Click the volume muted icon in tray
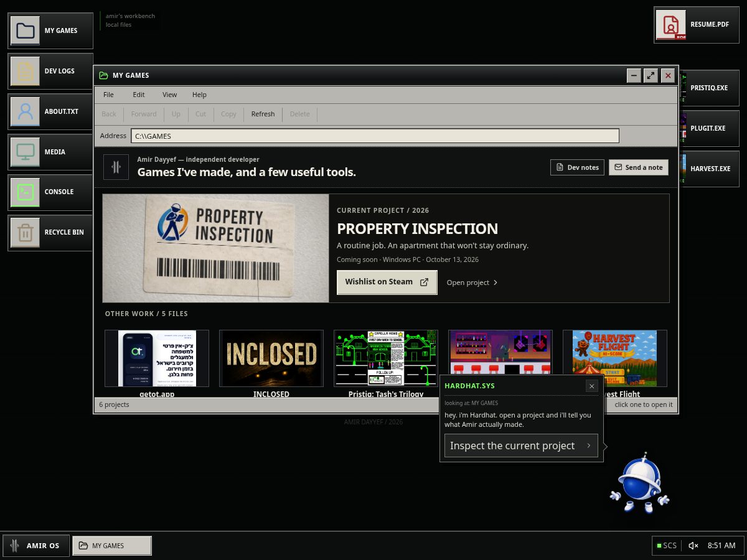Viewport: 747px width, 560px height. pos(693,546)
